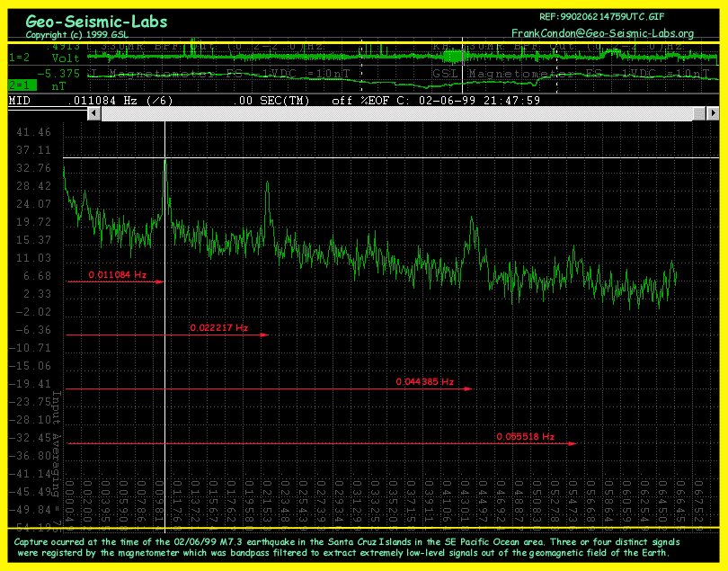Click the C: 02-06-99 21:47:59 timestamp
This screenshot has height=571, width=728.
point(468,101)
